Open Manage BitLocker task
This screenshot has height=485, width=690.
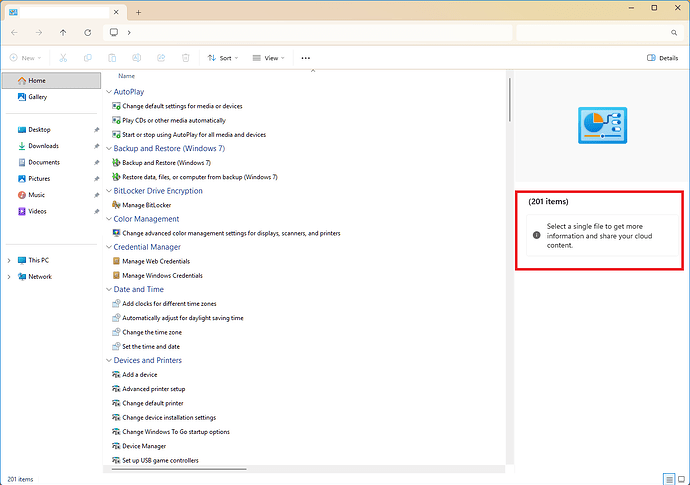[x=148, y=205]
